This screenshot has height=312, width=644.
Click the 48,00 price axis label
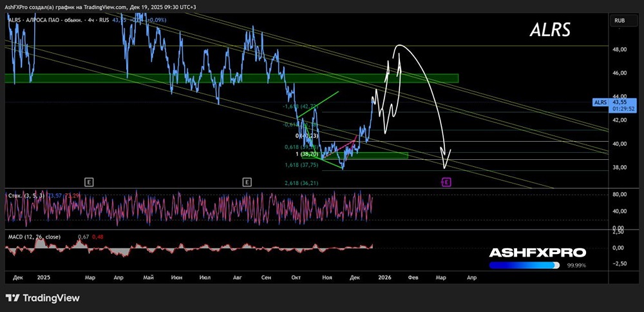[x=620, y=49]
